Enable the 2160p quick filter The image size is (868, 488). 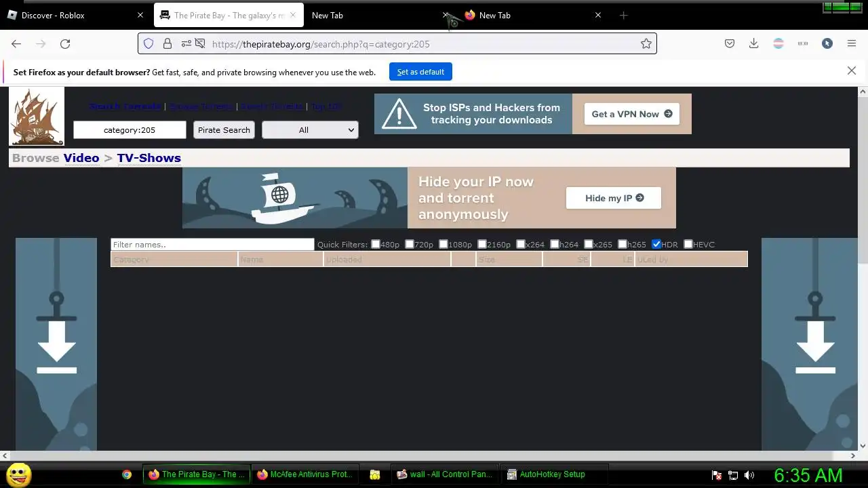(x=482, y=244)
